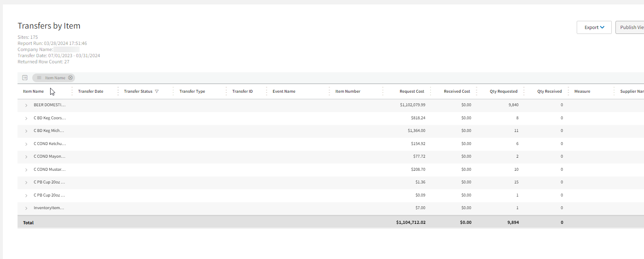Image resolution: width=644 pixels, height=259 pixels.
Task: Click the Event Name column header
Action: (x=284, y=92)
